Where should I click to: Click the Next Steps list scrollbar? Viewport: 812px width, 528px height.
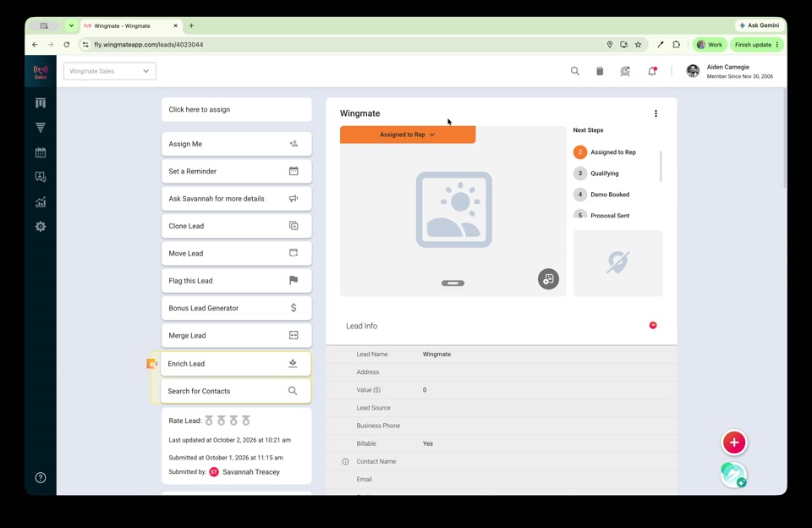click(x=661, y=167)
